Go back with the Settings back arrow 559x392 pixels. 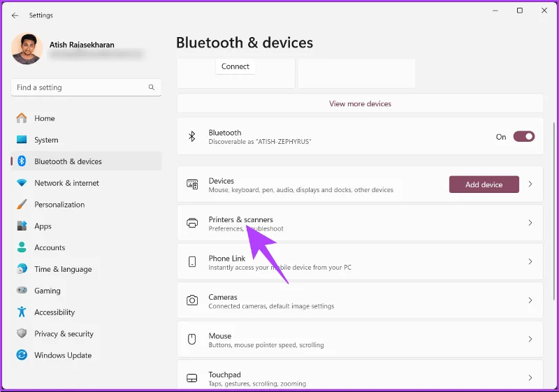(x=15, y=15)
